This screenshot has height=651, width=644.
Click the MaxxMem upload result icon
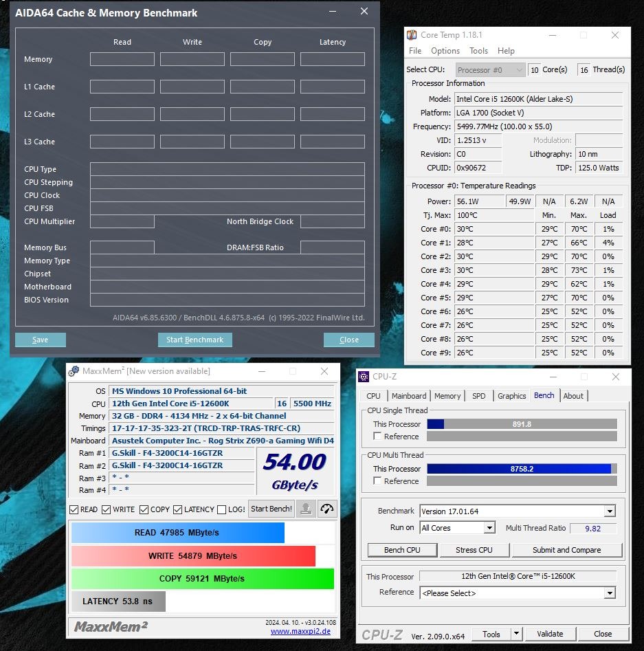click(x=306, y=509)
